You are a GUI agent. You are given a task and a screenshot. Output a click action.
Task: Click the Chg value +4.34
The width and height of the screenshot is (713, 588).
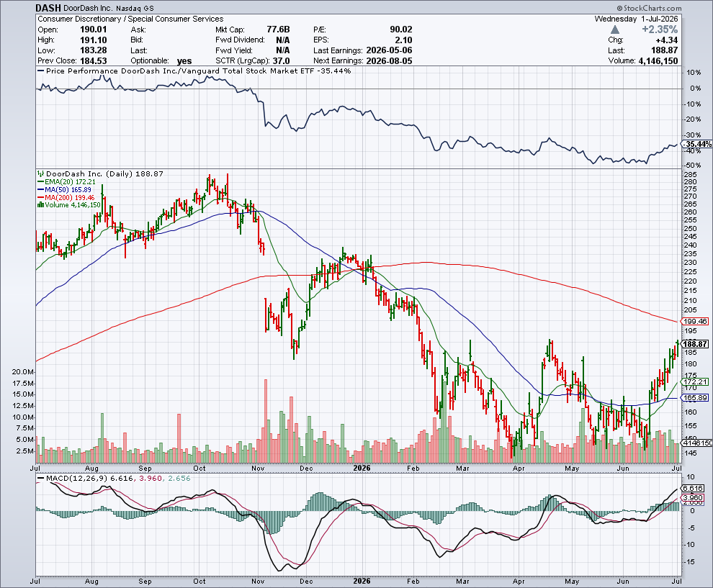tap(667, 40)
